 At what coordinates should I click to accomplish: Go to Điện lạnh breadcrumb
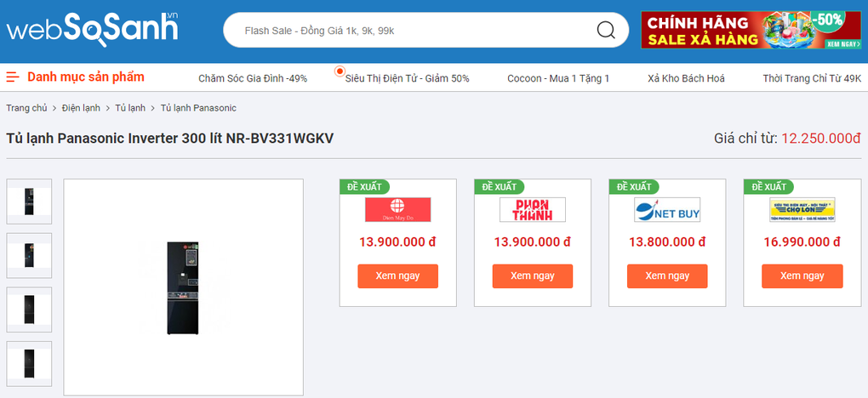pos(81,108)
